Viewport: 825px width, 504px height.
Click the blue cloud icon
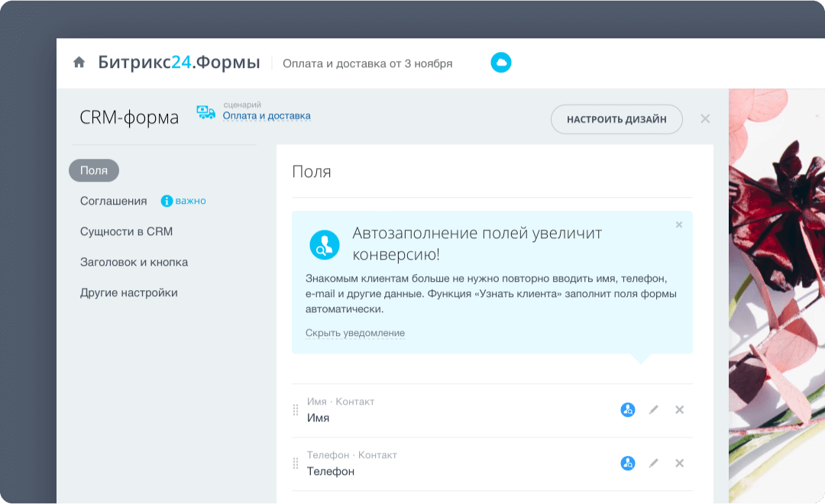tap(501, 63)
